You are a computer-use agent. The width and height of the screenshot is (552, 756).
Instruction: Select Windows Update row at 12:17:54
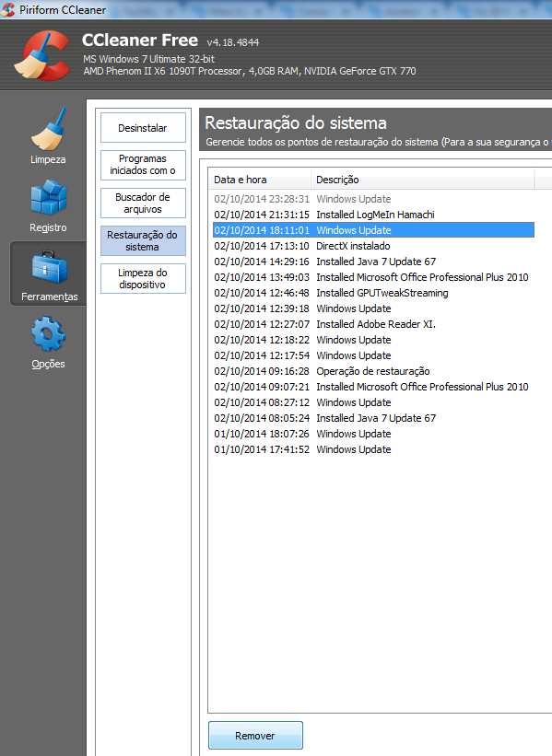point(373,355)
